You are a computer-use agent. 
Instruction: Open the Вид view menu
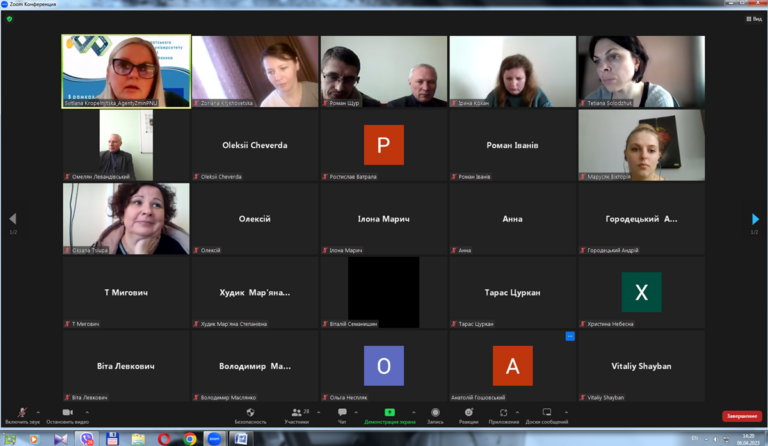click(x=754, y=19)
